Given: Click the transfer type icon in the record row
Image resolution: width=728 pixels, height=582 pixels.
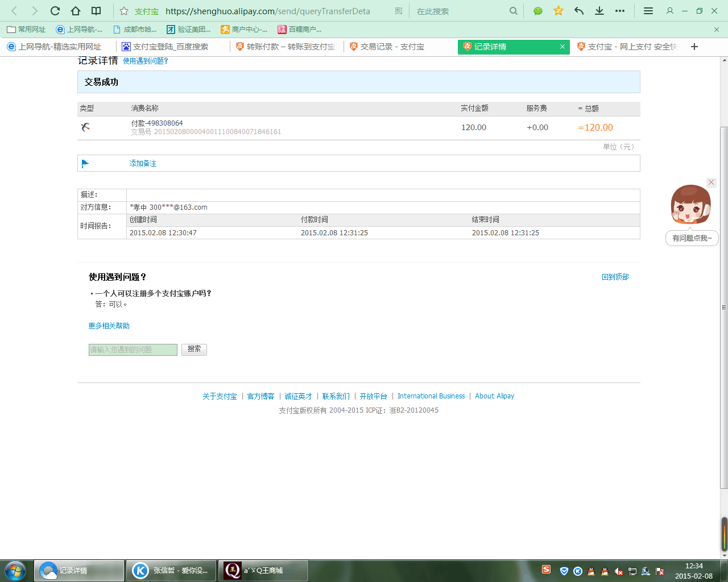Looking at the screenshot, I should point(85,127).
